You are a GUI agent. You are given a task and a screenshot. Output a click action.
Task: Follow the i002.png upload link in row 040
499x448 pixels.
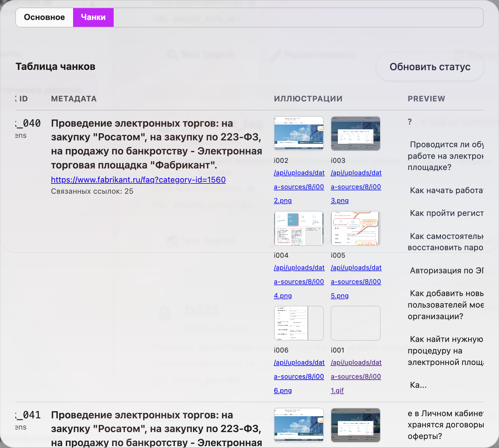(x=299, y=187)
